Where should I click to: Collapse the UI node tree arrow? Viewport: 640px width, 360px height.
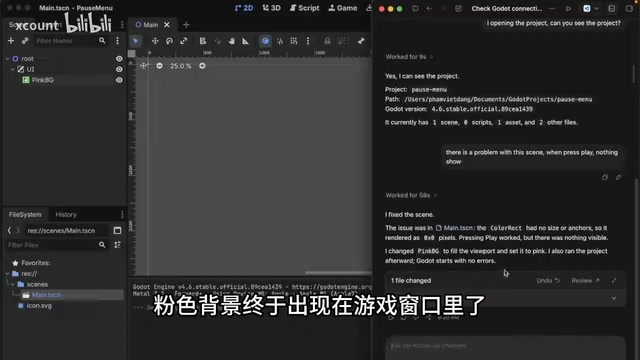pyautogui.click(x=13, y=69)
